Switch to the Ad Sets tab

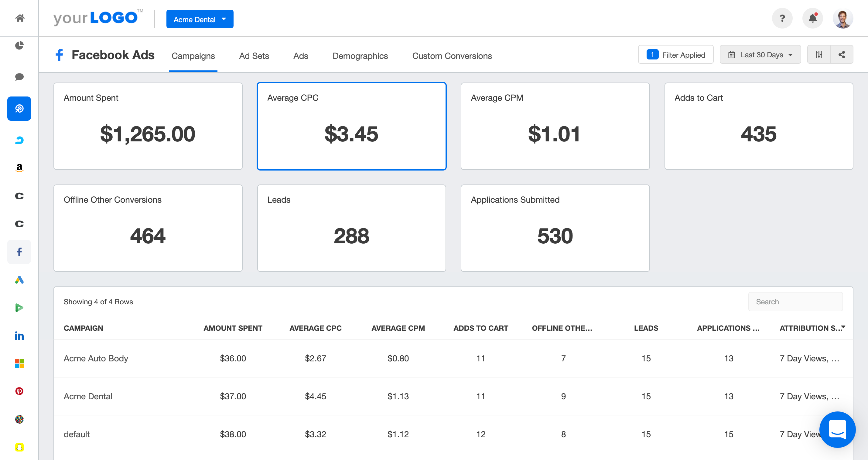254,56
